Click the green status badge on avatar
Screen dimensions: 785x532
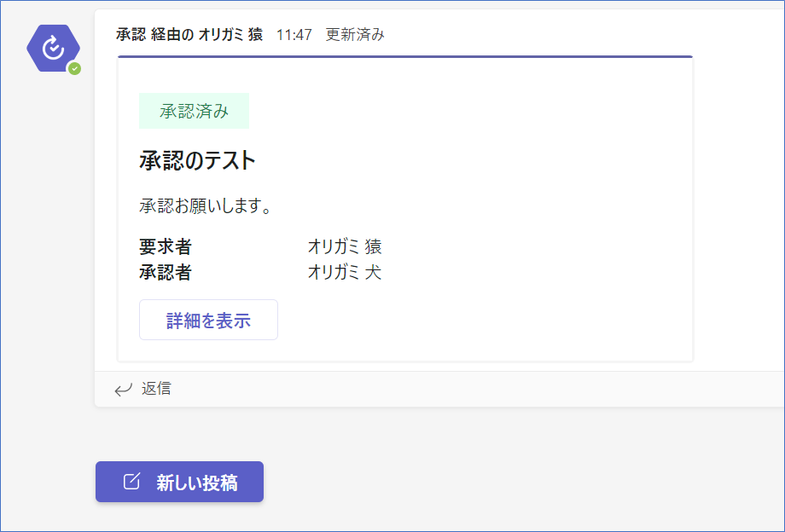[x=75, y=68]
